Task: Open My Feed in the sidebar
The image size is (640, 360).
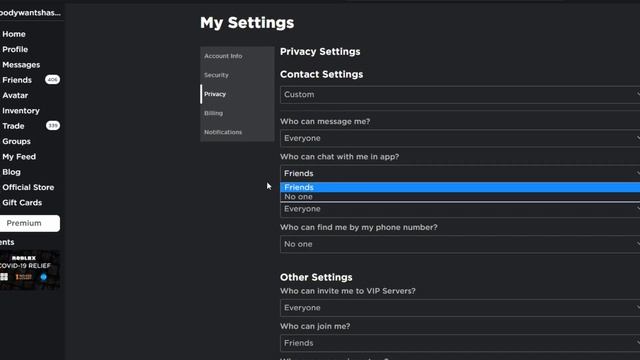Action: coord(19,157)
